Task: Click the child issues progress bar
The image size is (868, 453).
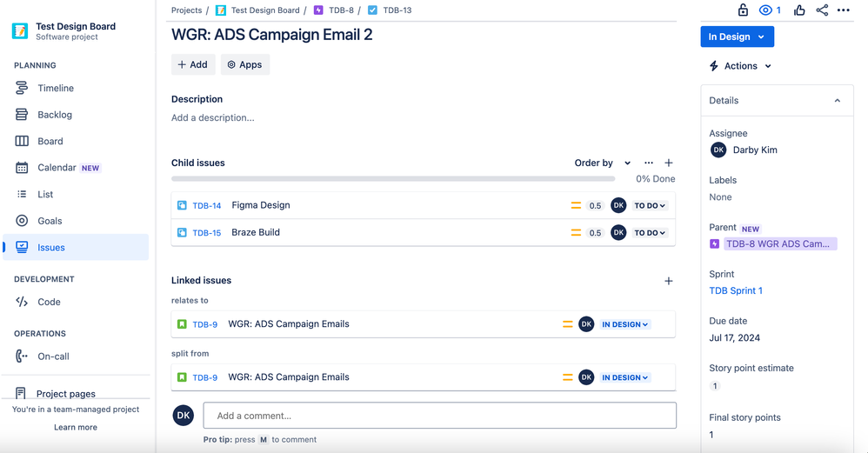Action: [x=393, y=179]
